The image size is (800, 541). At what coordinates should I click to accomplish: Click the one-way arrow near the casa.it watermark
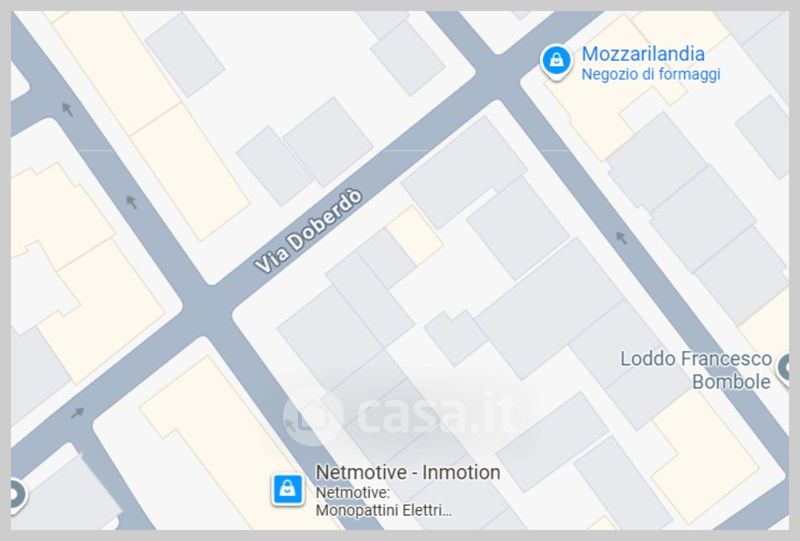click(x=291, y=424)
